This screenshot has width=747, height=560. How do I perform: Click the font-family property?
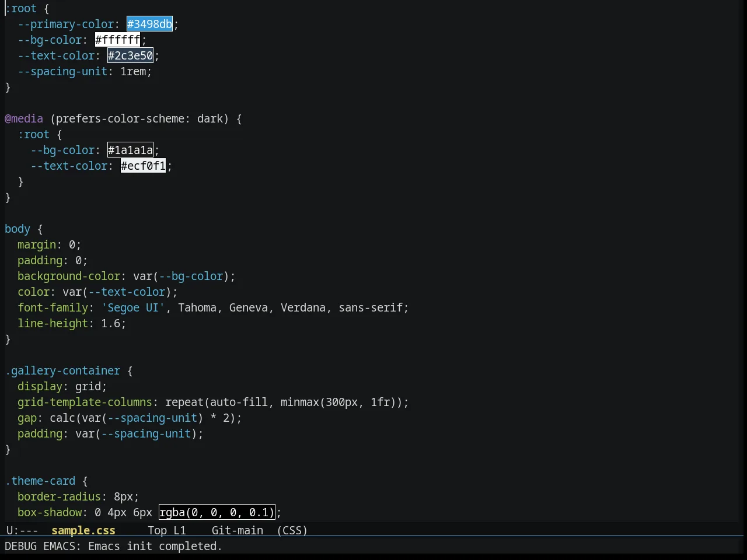pos(53,307)
